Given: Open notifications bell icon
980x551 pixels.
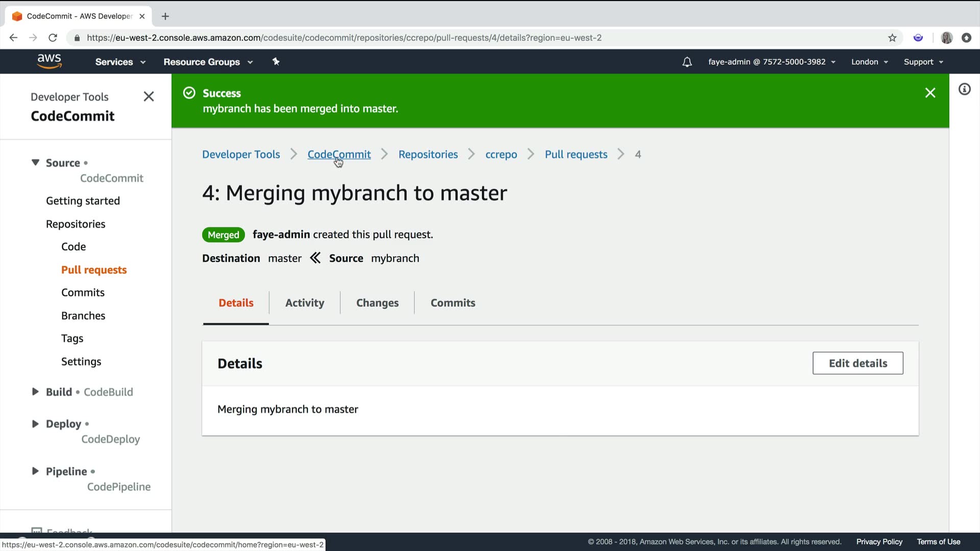Looking at the screenshot, I should pos(687,62).
